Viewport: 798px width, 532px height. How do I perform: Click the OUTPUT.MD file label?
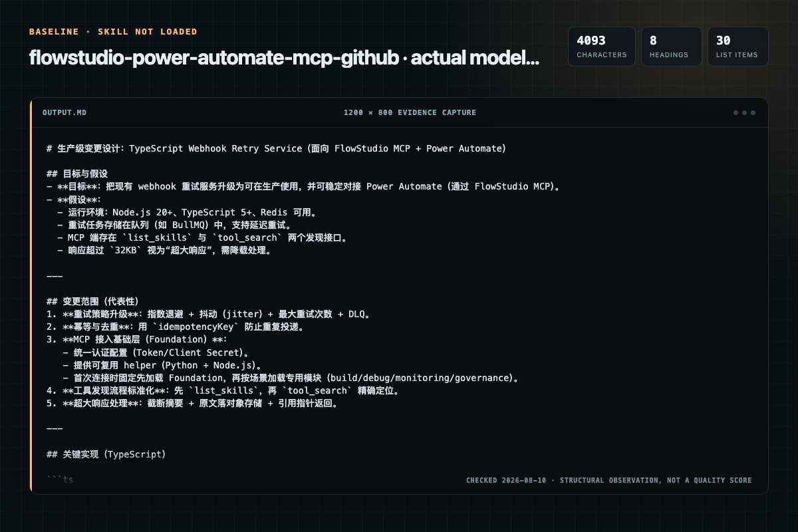(x=64, y=112)
